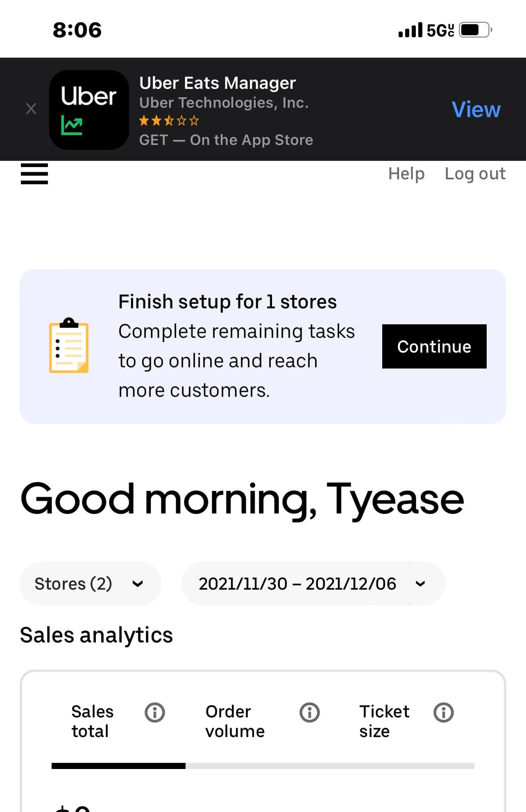This screenshot has height=812, width=526.
Task: Tap the Finish setup for 1 stores heading
Action: click(x=227, y=302)
